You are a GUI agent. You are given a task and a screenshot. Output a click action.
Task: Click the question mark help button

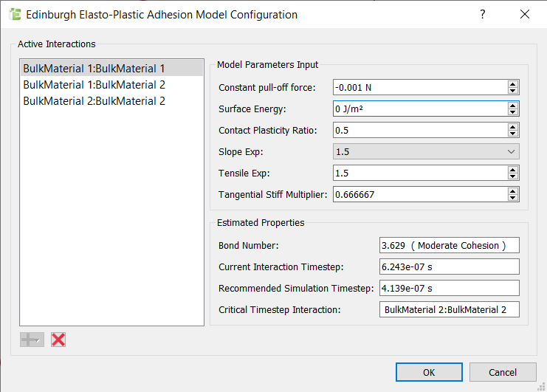coord(482,14)
